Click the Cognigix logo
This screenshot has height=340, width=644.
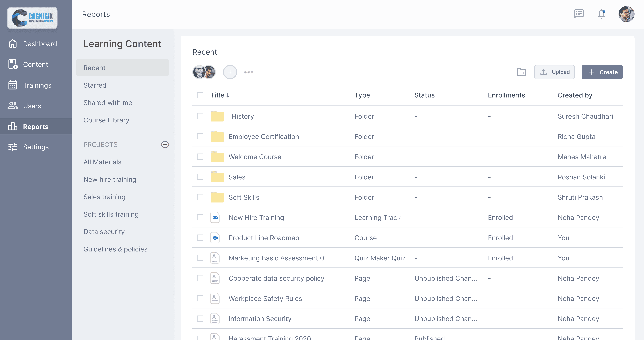(32, 18)
